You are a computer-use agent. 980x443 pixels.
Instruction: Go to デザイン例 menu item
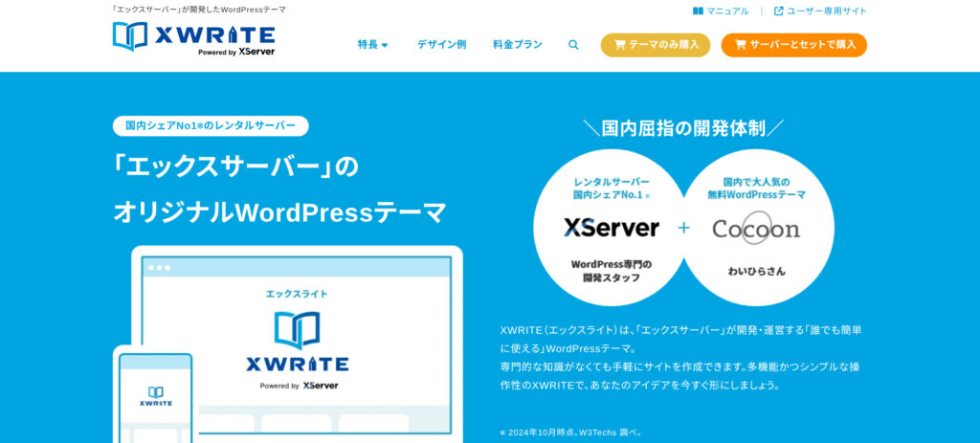coord(441,45)
